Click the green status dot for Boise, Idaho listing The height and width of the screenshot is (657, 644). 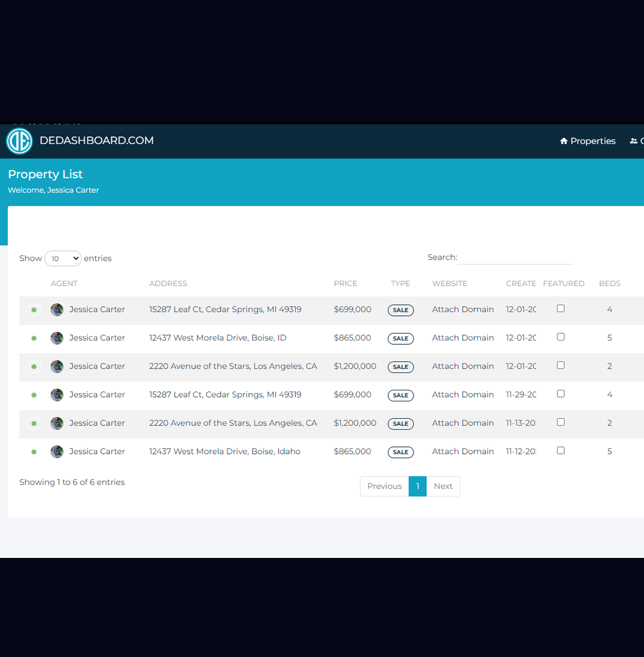coord(34,452)
